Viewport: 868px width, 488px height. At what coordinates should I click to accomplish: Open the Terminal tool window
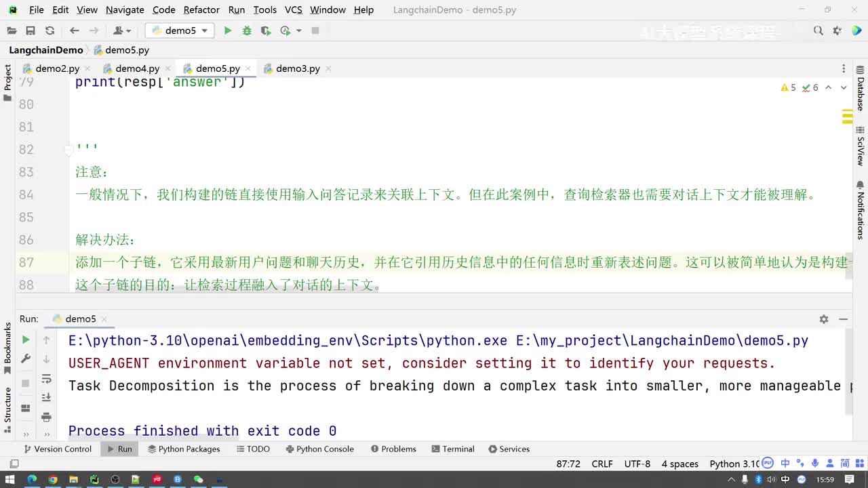point(452,449)
